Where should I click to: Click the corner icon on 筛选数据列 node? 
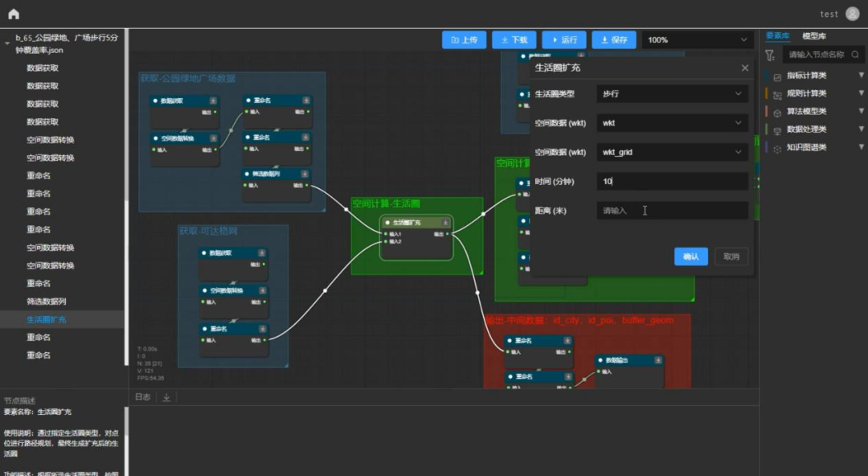pos(305,174)
